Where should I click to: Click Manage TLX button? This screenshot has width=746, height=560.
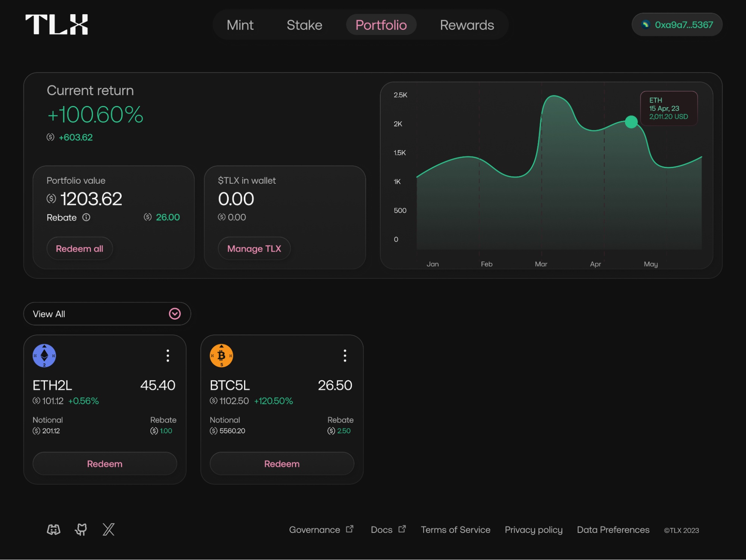(x=254, y=249)
